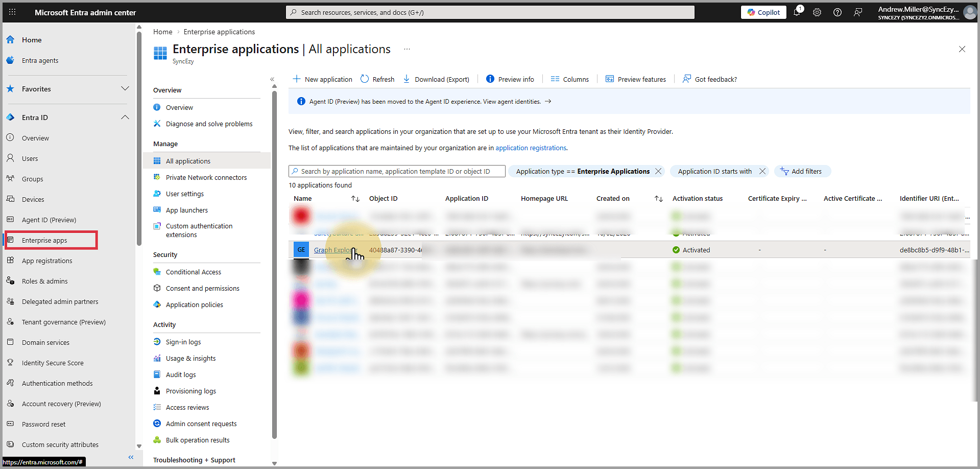
Task: Open the application registrations link
Action: click(x=531, y=148)
